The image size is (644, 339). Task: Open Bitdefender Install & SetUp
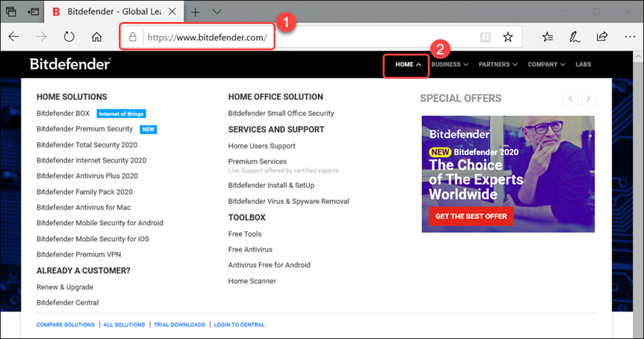pyautogui.click(x=271, y=185)
